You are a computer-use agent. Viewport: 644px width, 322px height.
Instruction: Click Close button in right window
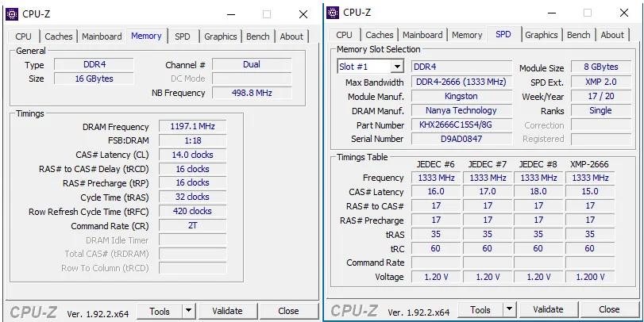(609, 309)
